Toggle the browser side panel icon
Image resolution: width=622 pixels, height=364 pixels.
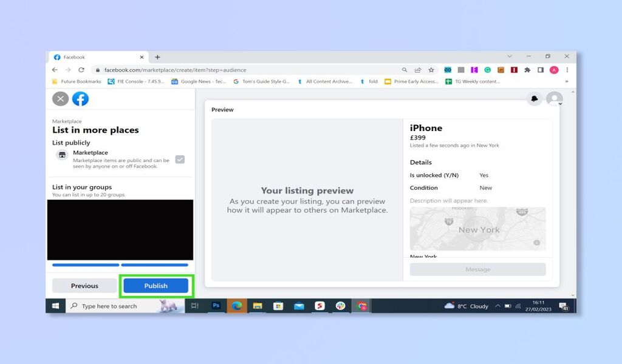[x=540, y=70]
